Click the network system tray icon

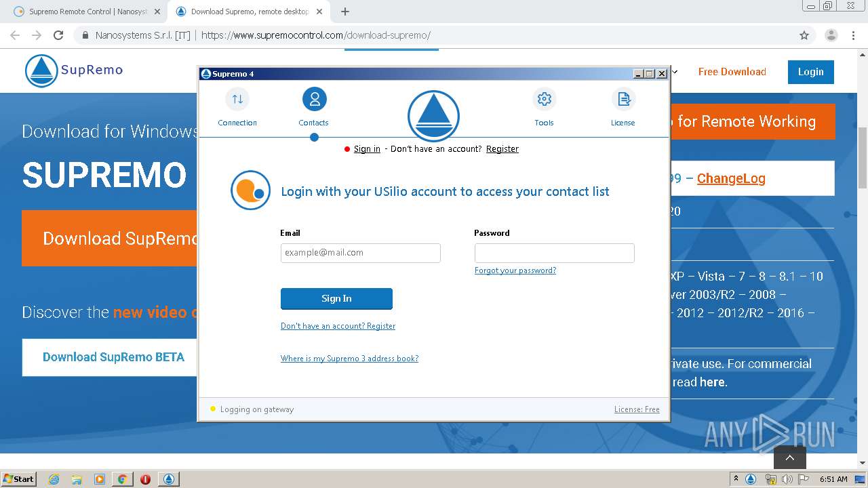770,479
